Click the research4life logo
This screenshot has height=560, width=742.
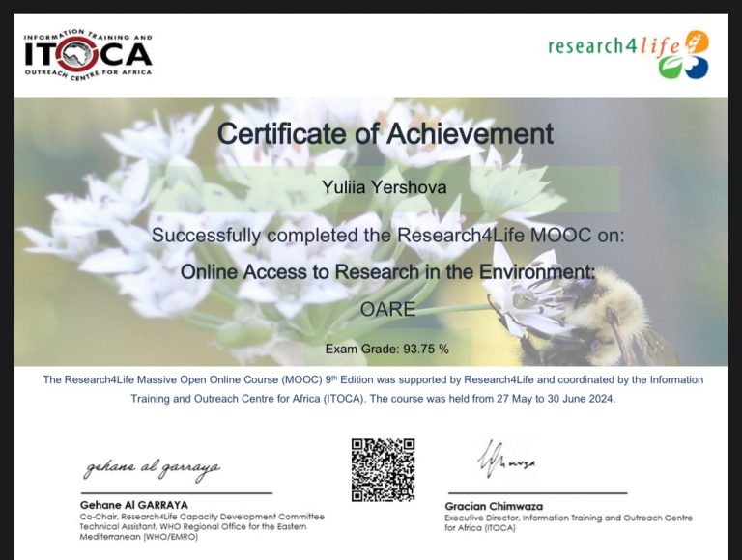[628, 54]
